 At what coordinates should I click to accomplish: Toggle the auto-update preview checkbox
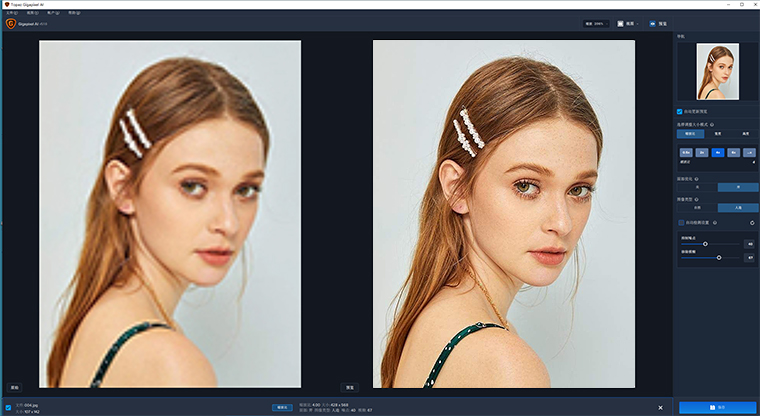point(680,111)
